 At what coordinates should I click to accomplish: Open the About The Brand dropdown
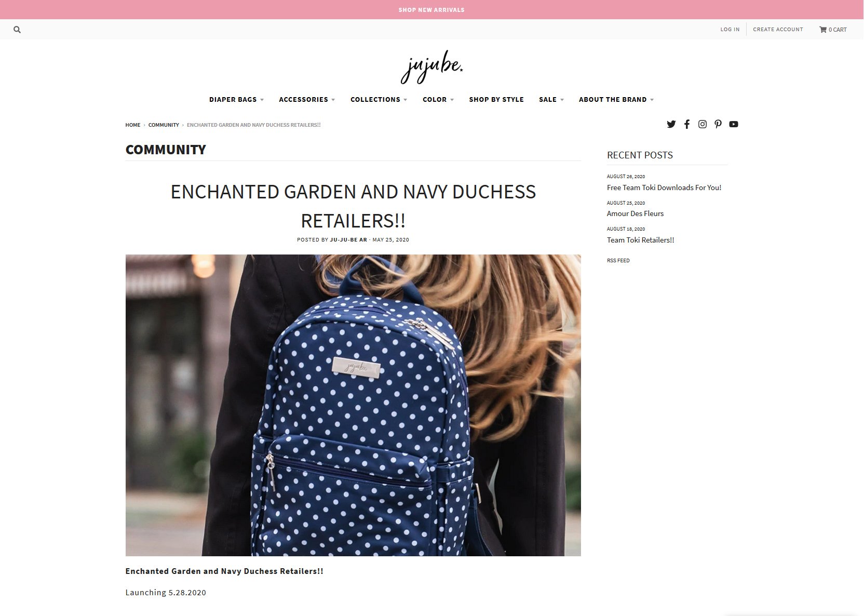[616, 100]
